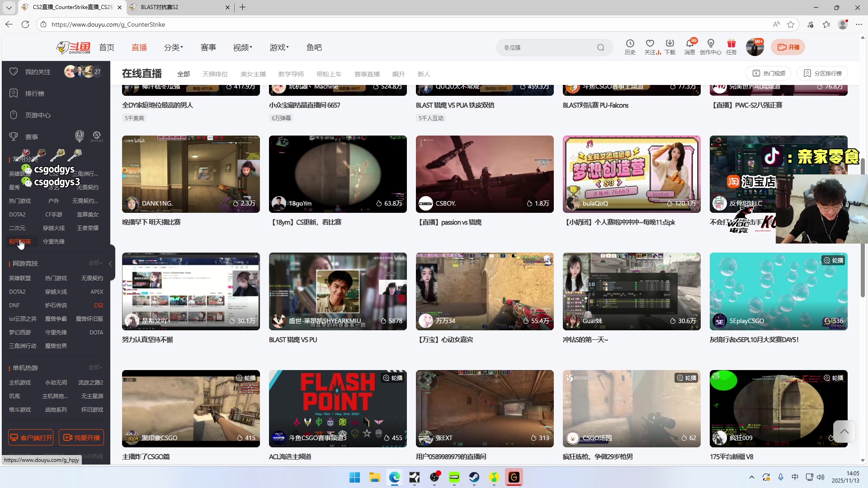
Task: Open DANK1NG. stream thumbnail
Action: click(191, 174)
